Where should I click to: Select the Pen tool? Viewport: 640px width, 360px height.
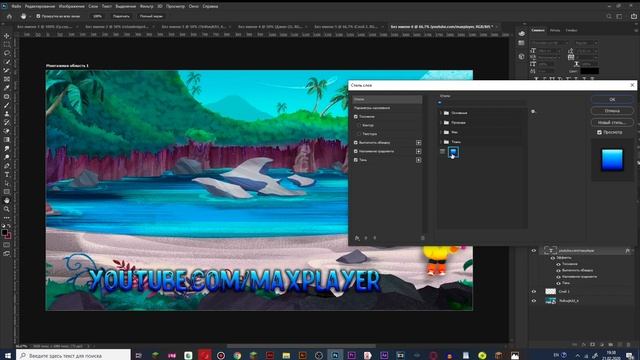(x=7, y=166)
